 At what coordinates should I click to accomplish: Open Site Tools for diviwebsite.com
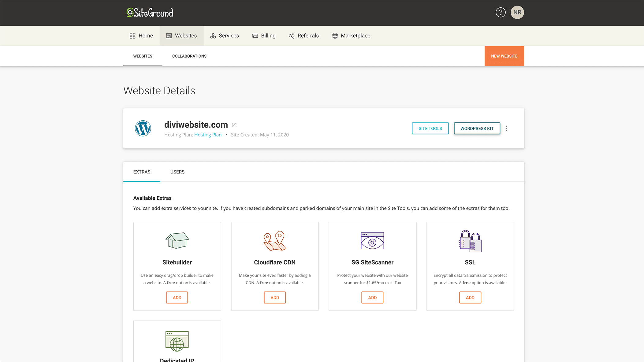click(x=430, y=128)
